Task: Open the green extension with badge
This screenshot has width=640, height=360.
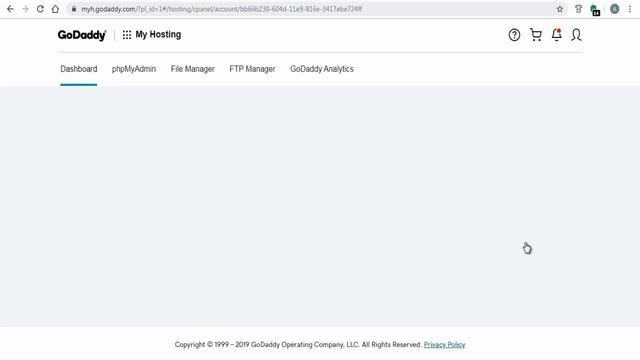Action: pos(595,10)
